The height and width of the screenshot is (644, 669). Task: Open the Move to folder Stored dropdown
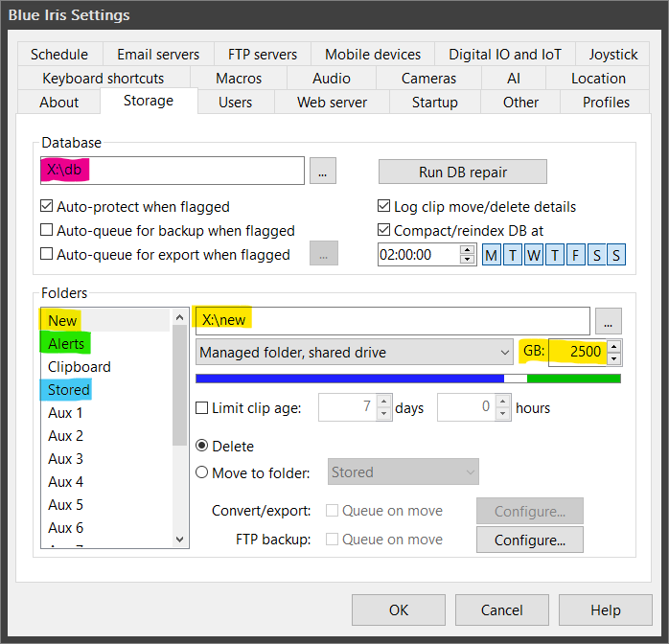(404, 471)
